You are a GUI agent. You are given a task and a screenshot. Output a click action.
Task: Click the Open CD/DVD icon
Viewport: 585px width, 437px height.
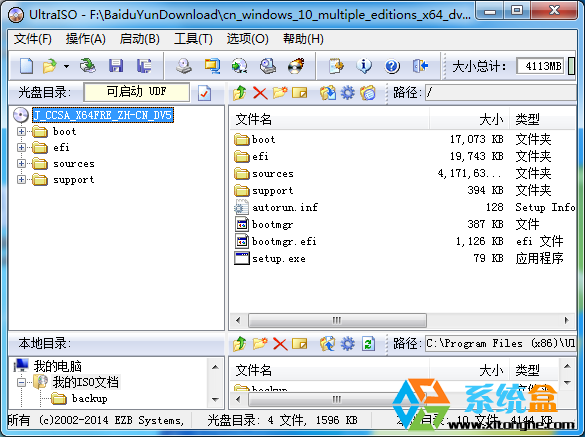tap(88, 66)
